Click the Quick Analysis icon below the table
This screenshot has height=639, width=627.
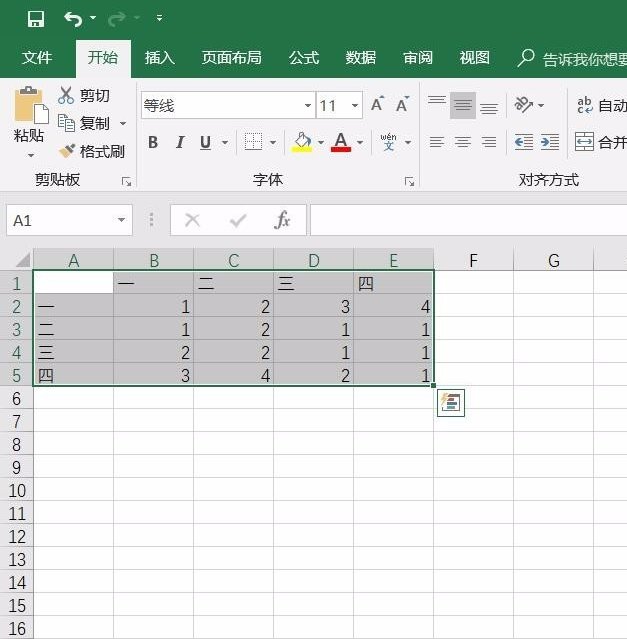coord(451,403)
